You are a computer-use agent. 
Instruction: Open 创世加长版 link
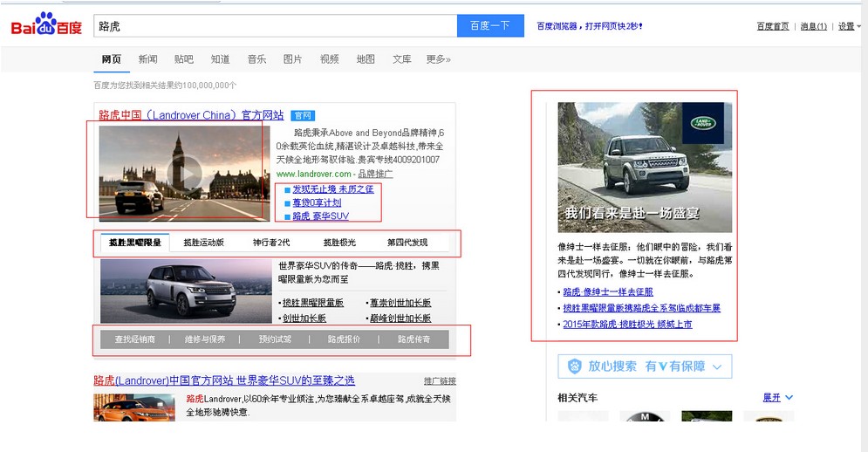[x=304, y=318]
